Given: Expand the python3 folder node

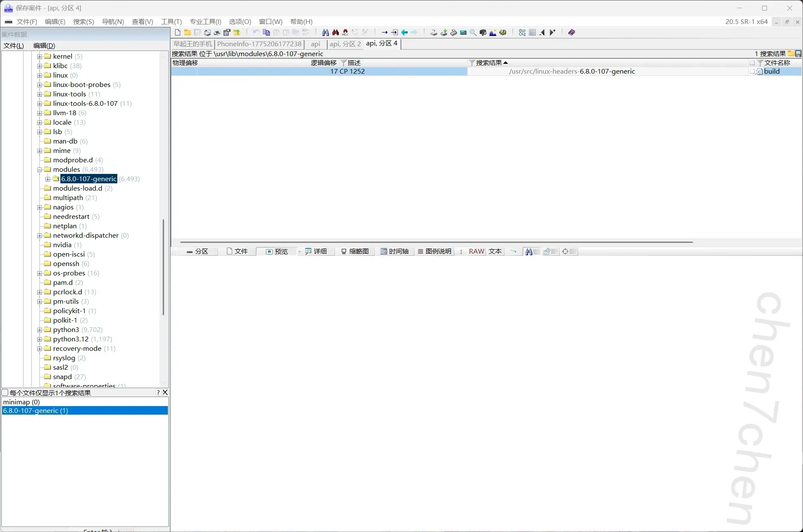Looking at the screenshot, I should [x=39, y=330].
